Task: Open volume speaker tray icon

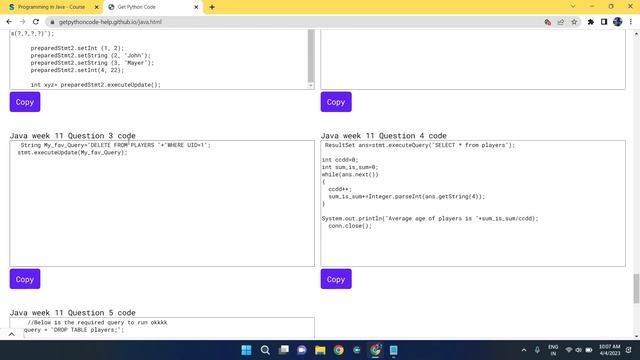Action: [x=578, y=350]
